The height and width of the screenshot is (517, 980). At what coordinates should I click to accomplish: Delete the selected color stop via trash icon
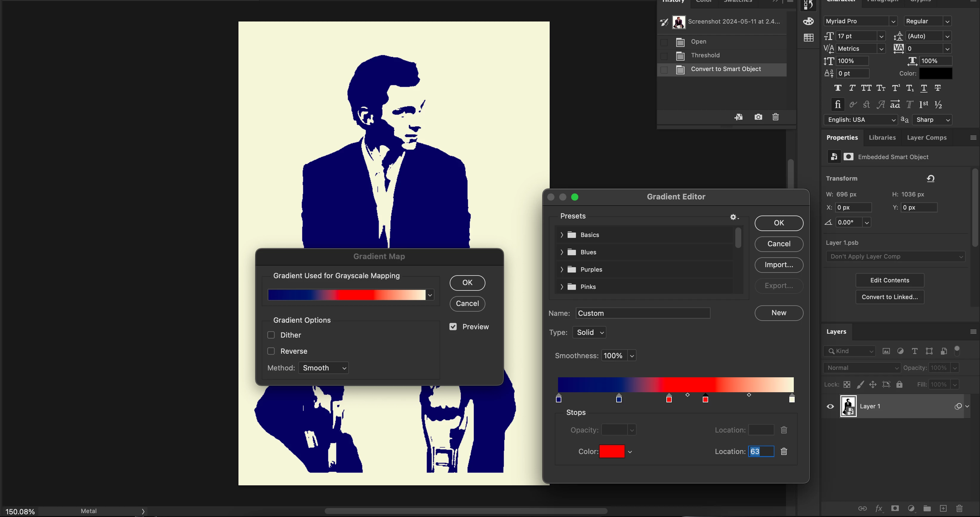784,452
